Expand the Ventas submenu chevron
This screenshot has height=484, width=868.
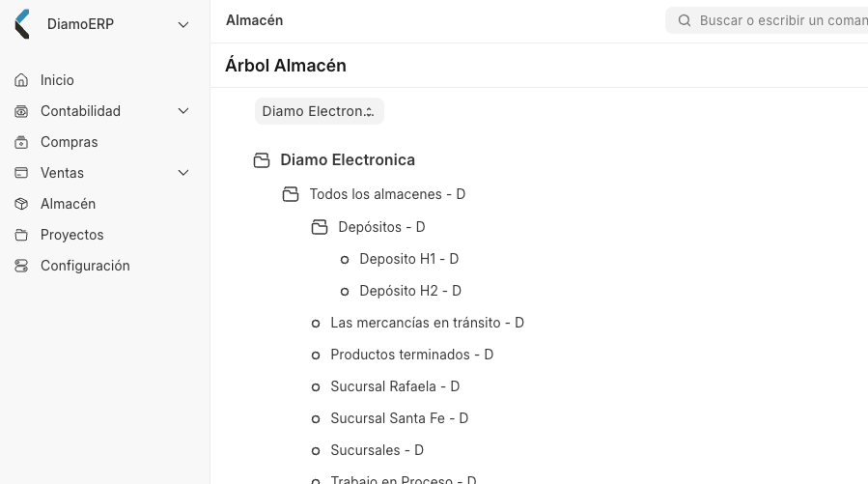(x=183, y=173)
